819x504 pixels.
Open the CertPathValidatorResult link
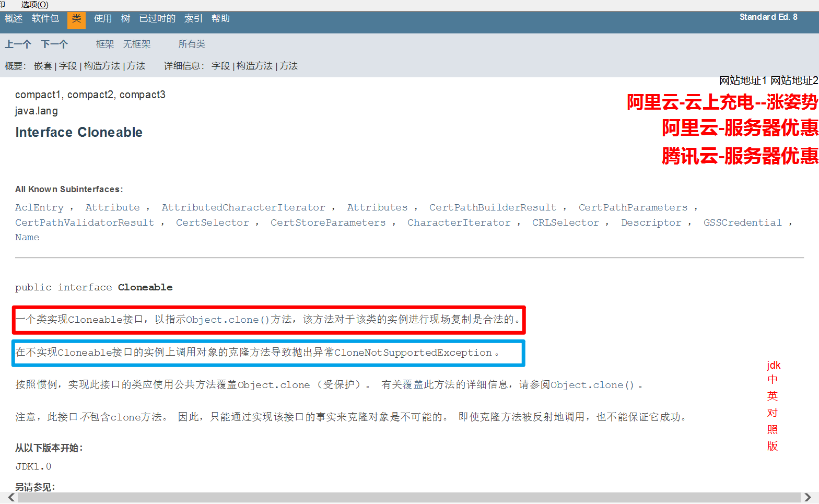coord(85,222)
